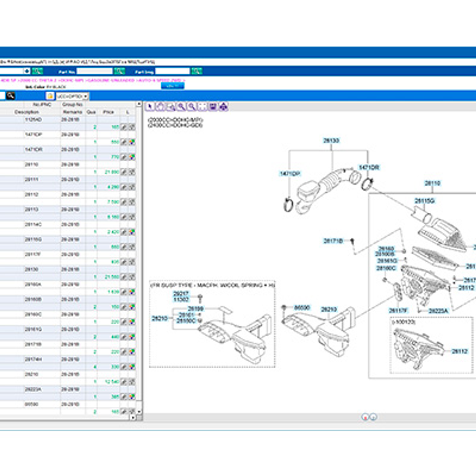Screen dimensions: 476x476
Task: Click the colored image icon for row 1471DP
Action: [132, 142]
